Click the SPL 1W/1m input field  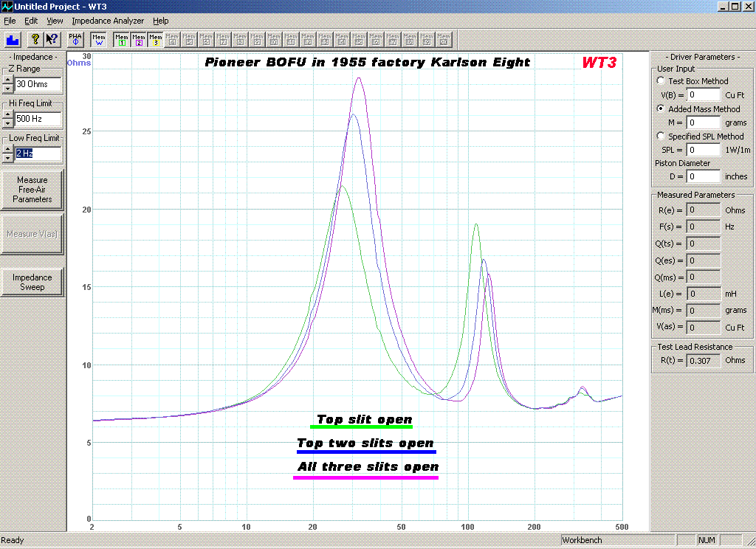pyautogui.click(x=704, y=150)
